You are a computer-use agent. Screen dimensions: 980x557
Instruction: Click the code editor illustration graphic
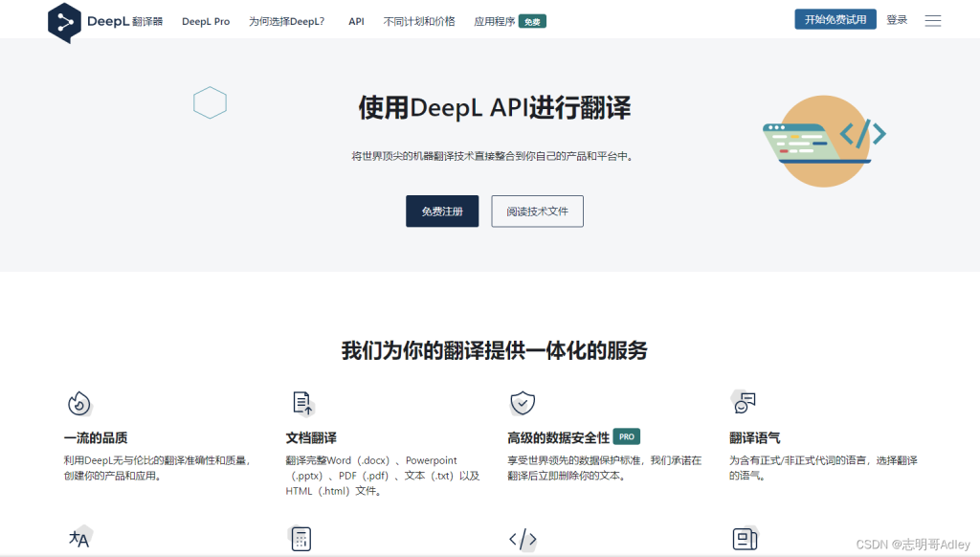pyautogui.click(x=823, y=140)
